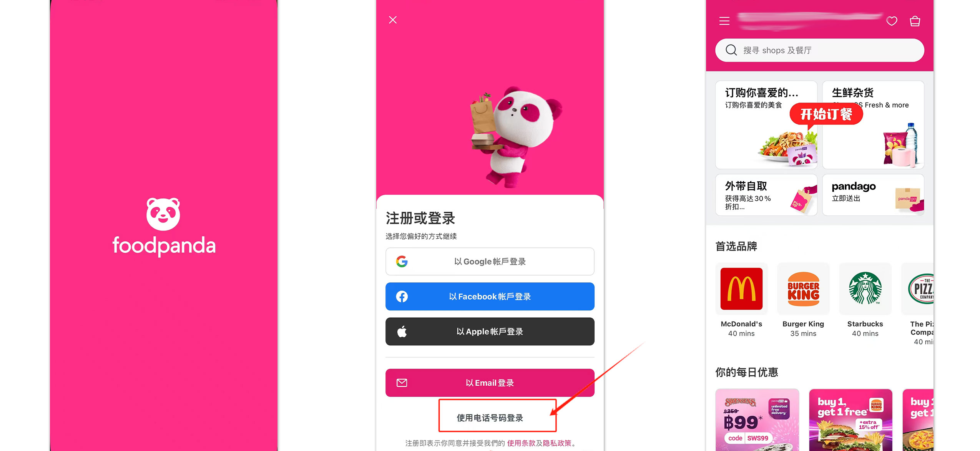Click the Facebook login icon button
This screenshot has height=451, width=980.
click(x=401, y=296)
